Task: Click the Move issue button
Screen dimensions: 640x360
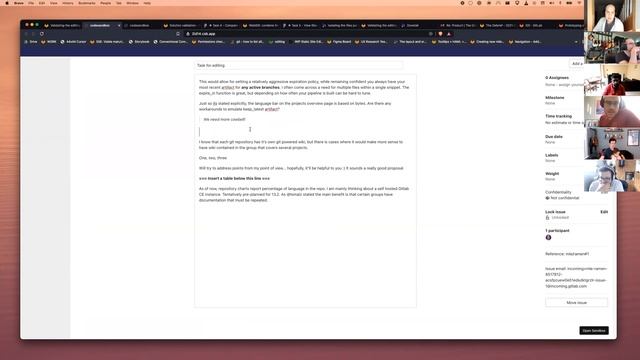Action: (576, 303)
